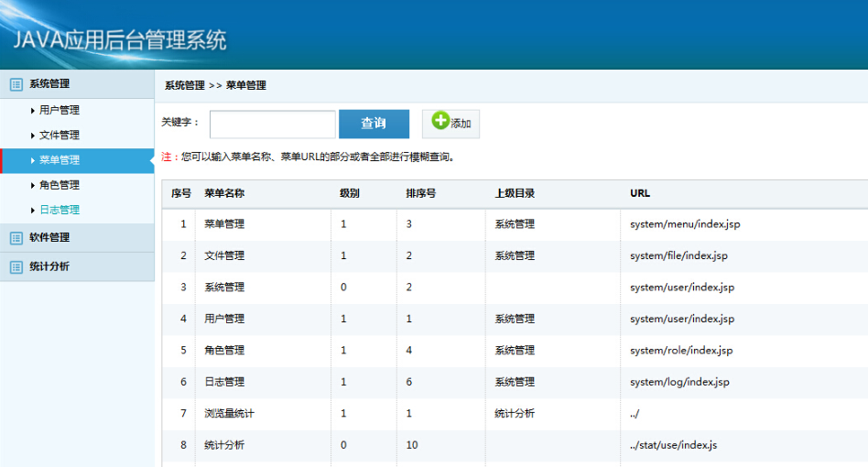The width and height of the screenshot is (868, 467).
Task: Click the green plus 添加 icon
Action: [x=440, y=122]
